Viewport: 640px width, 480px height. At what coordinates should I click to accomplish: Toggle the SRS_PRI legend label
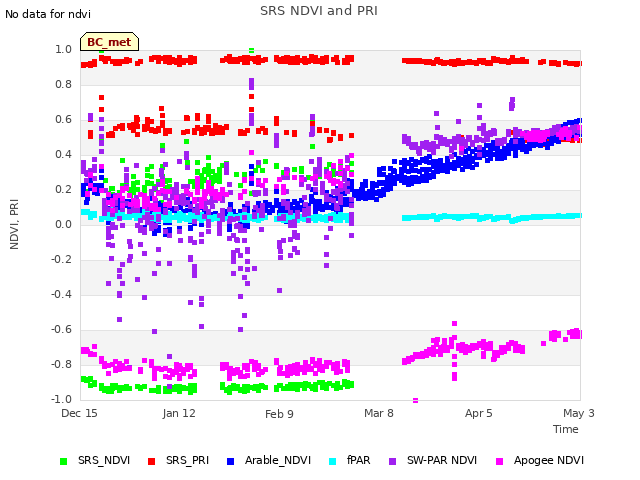[187, 461]
